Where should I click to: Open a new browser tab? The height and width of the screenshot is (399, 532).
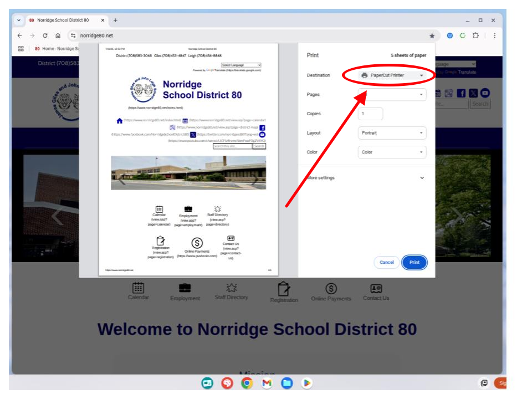(116, 20)
